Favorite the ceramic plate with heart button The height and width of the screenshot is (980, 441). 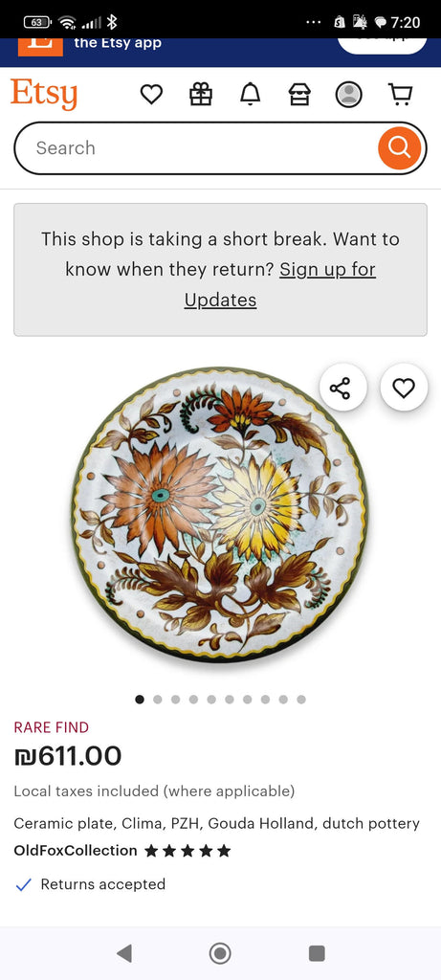click(404, 389)
